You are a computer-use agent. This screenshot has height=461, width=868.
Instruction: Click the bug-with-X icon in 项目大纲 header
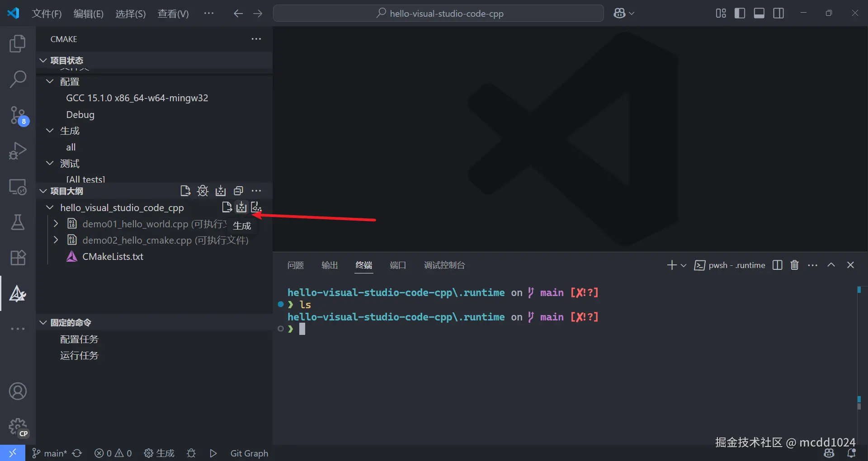[203, 191]
